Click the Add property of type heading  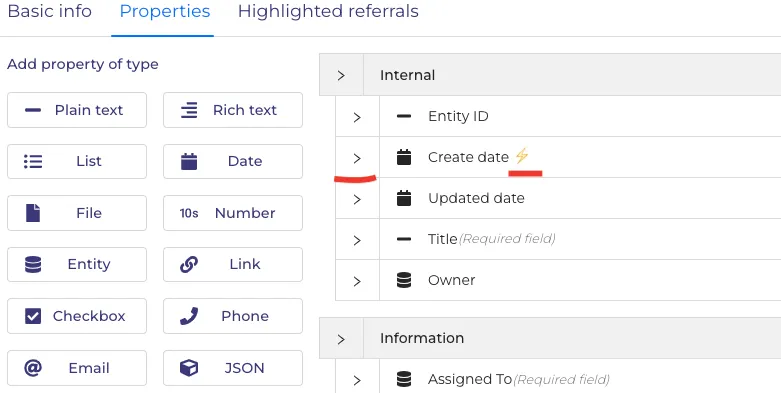tap(83, 64)
